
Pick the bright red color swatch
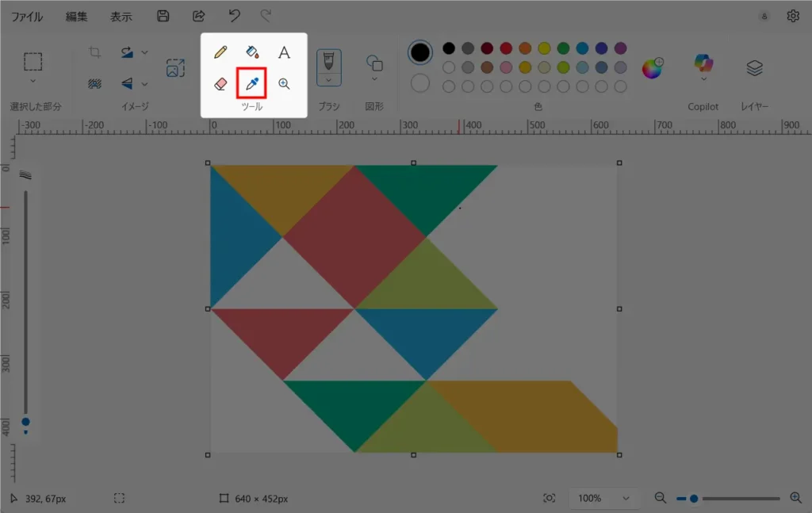(x=506, y=48)
